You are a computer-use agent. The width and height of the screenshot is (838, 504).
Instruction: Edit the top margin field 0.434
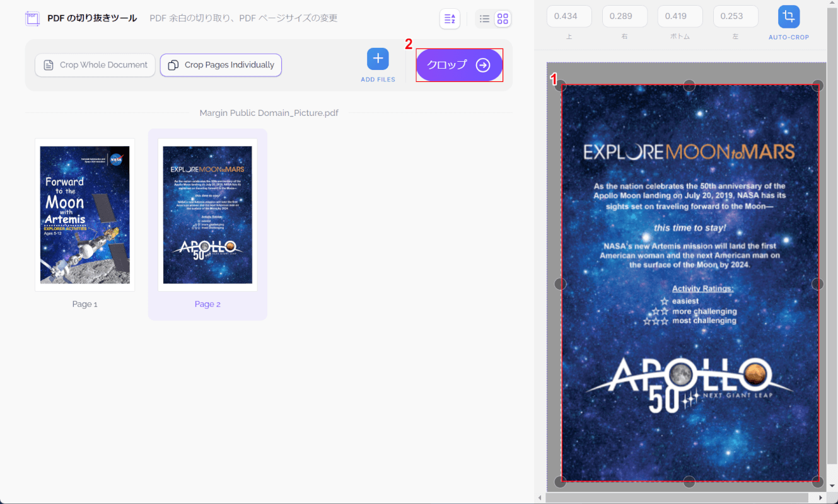569,16
